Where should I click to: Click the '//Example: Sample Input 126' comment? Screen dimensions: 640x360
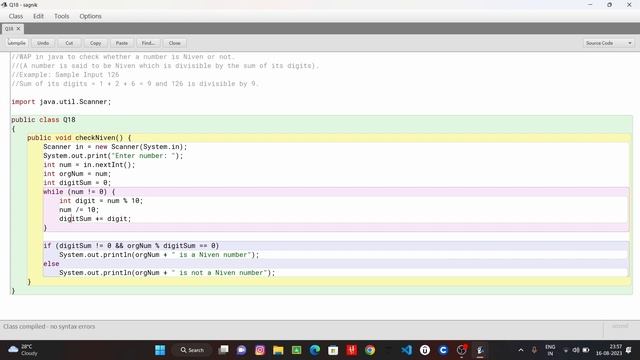(x=65, y=75)
